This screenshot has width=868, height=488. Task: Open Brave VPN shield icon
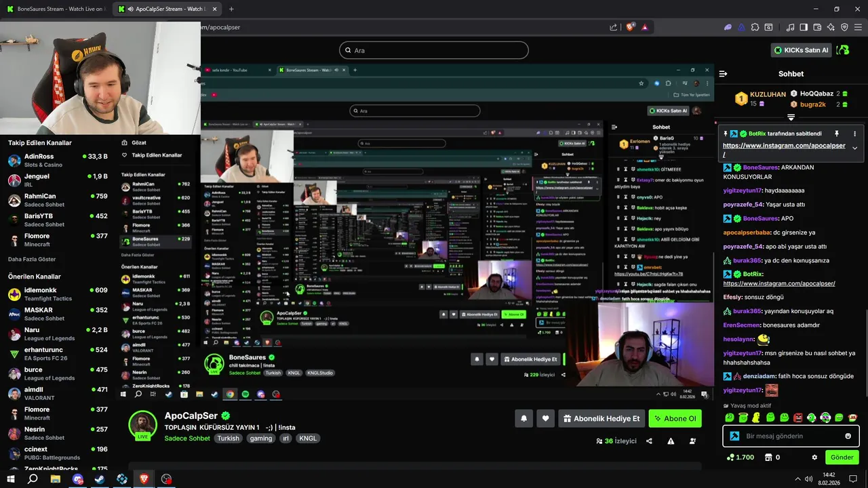[844, 27]
